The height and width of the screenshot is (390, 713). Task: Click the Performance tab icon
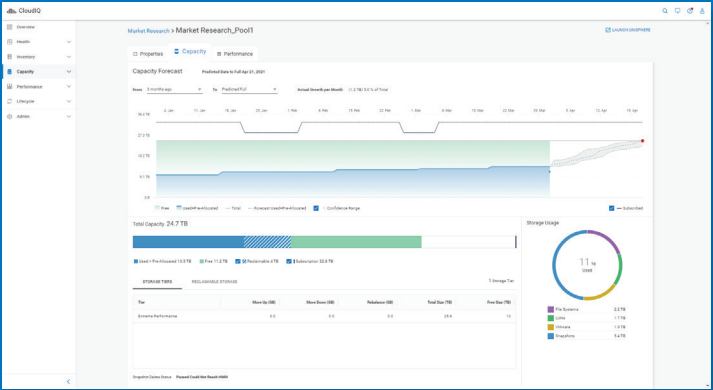point(219,54)
